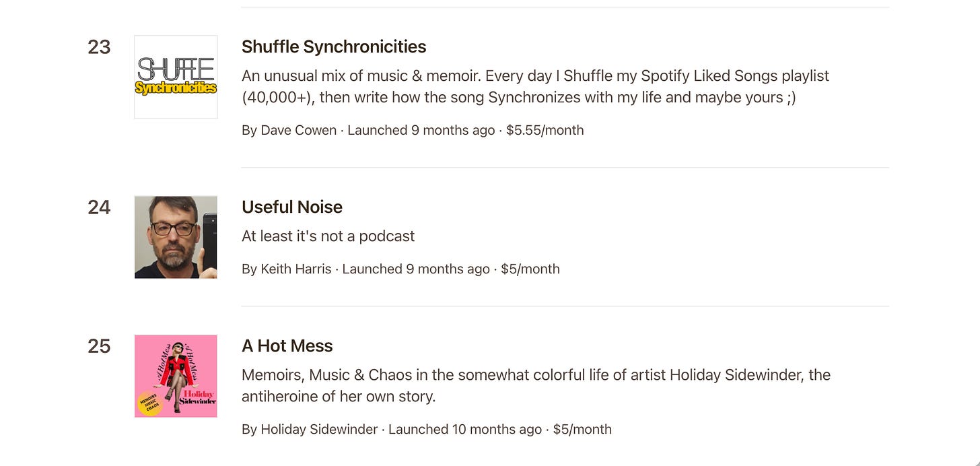Select the pink A Hot Mess cover image
The height and width of the screenshot is (466, 980).
pyautogui.click(x=176, y=376)
